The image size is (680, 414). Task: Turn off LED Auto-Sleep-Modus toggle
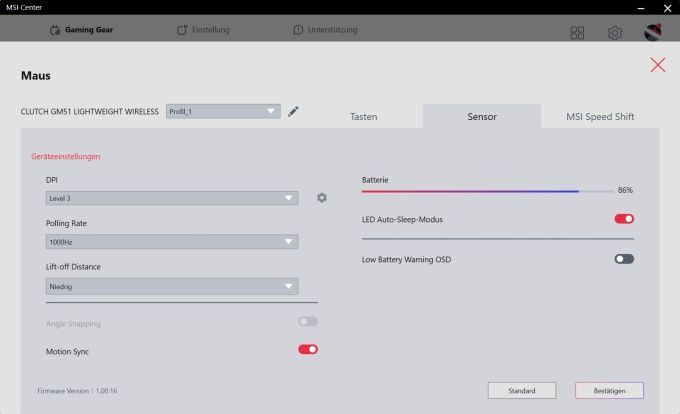[624, 219]
